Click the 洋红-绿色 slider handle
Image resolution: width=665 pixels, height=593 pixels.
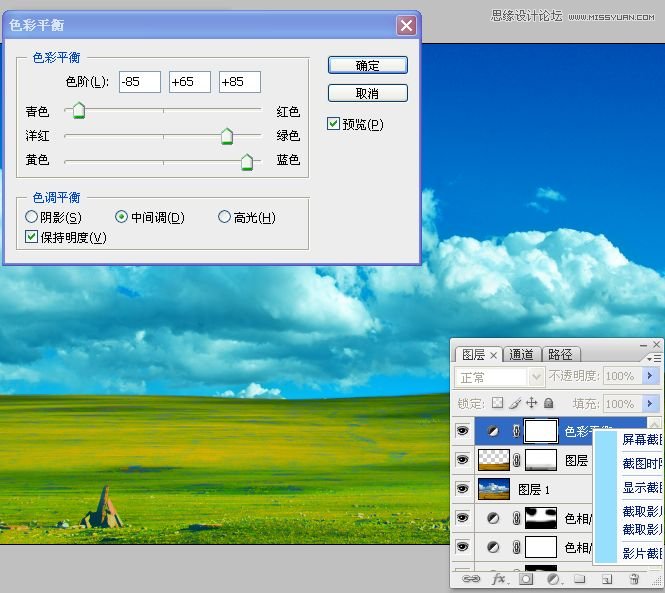pos(227,136)
